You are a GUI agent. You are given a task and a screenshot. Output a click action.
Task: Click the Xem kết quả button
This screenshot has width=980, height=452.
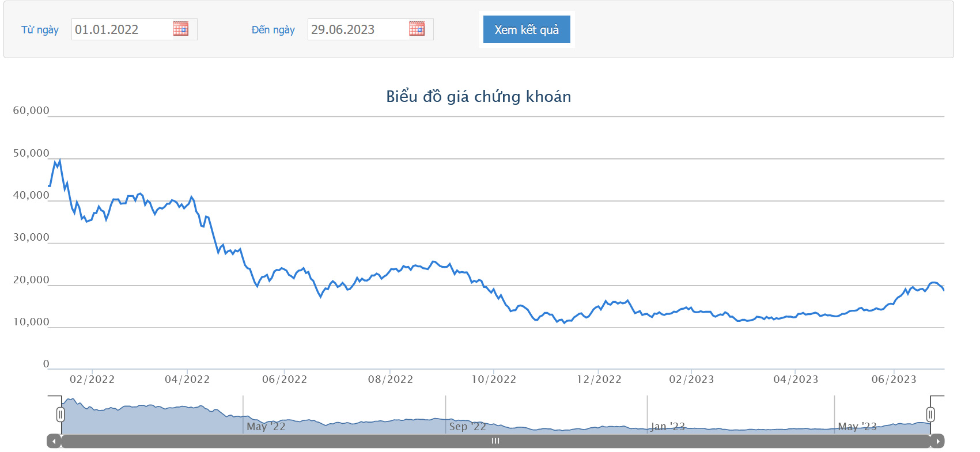(527, 29)
